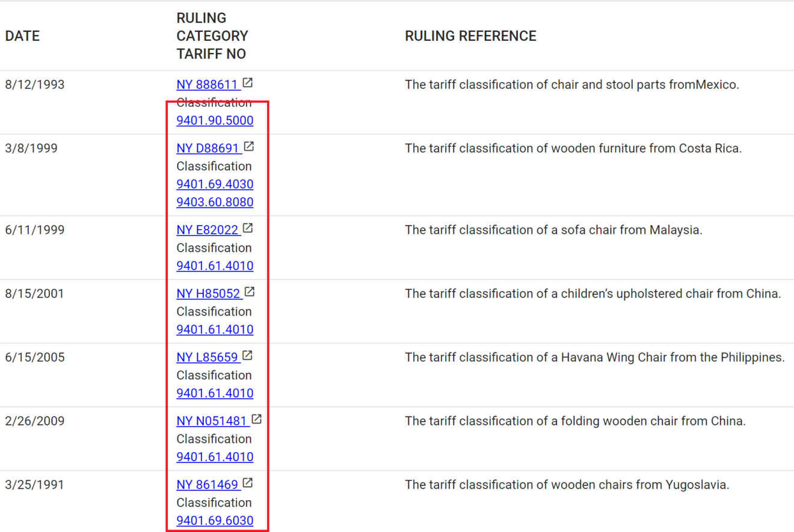Open tariff link 9401.61.4010 under NY H85052
The height and width of the screenshot is (532, 794).
point(215,329)
